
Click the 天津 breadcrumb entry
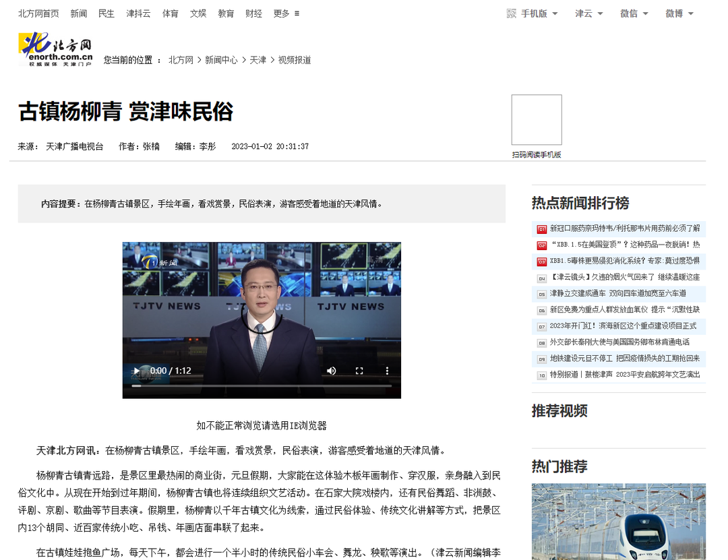257,59
